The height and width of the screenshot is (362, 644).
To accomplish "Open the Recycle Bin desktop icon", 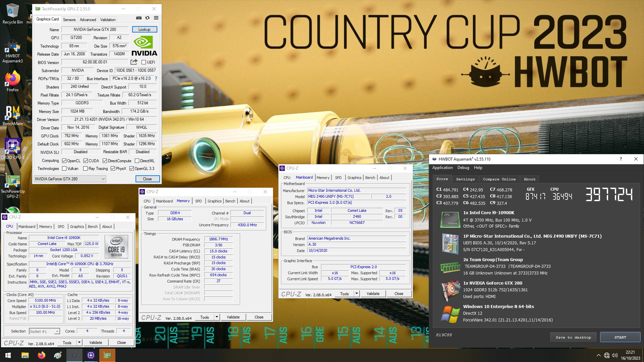I will (x=13, y=14).
